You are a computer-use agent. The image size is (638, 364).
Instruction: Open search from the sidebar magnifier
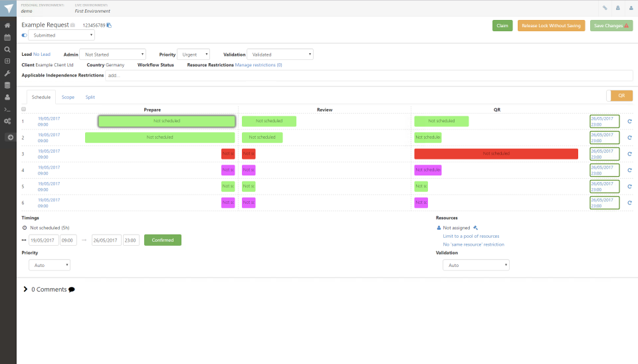pyautogui.click(x=7, y=49)
